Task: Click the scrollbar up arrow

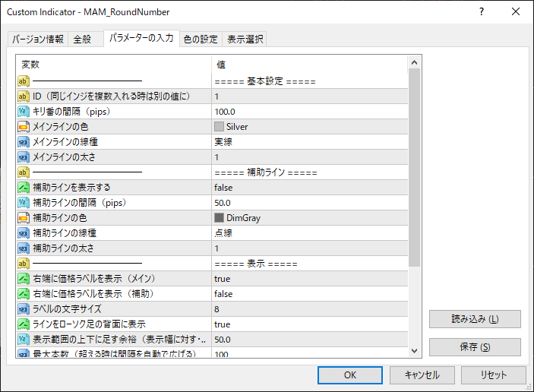Action: click(414, 62)
